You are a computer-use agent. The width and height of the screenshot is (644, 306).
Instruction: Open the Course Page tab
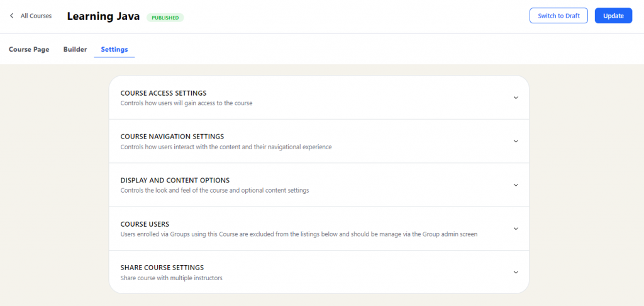point(29,49)
